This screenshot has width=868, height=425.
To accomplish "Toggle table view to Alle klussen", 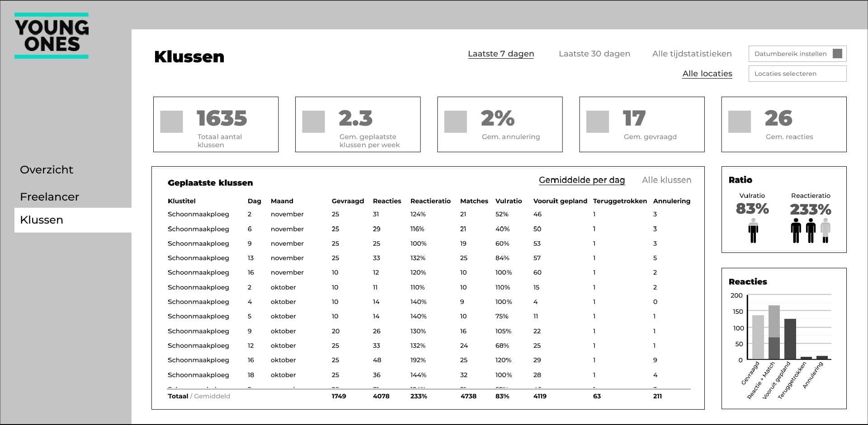I will tap(666, 180).
